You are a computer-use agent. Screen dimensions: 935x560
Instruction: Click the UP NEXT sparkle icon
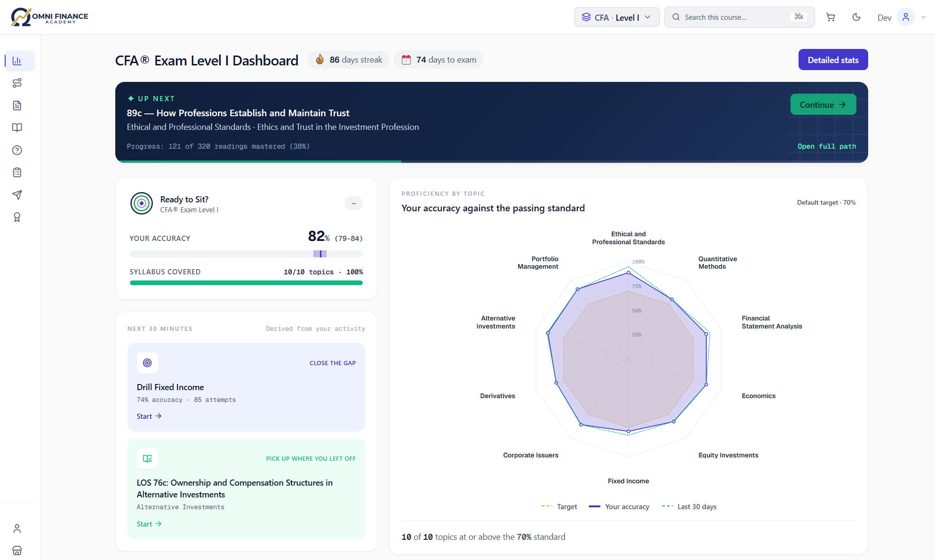click(x=131, y=98)
